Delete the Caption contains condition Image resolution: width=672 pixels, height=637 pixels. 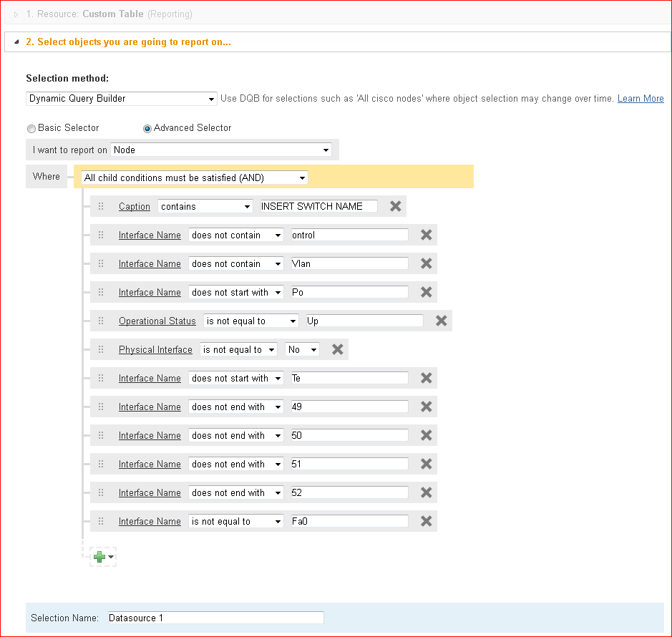(x=395, y=206)
